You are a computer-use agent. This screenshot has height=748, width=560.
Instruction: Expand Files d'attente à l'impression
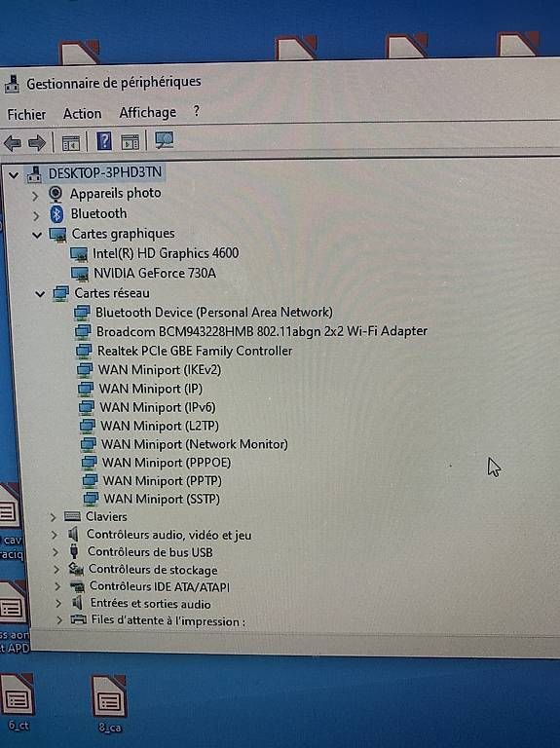pos(59,620)
